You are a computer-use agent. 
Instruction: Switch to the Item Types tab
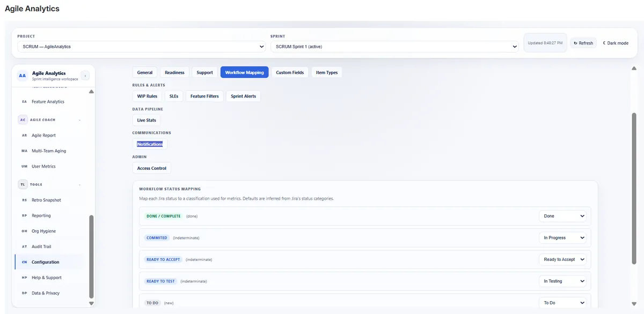click(327, 72)
